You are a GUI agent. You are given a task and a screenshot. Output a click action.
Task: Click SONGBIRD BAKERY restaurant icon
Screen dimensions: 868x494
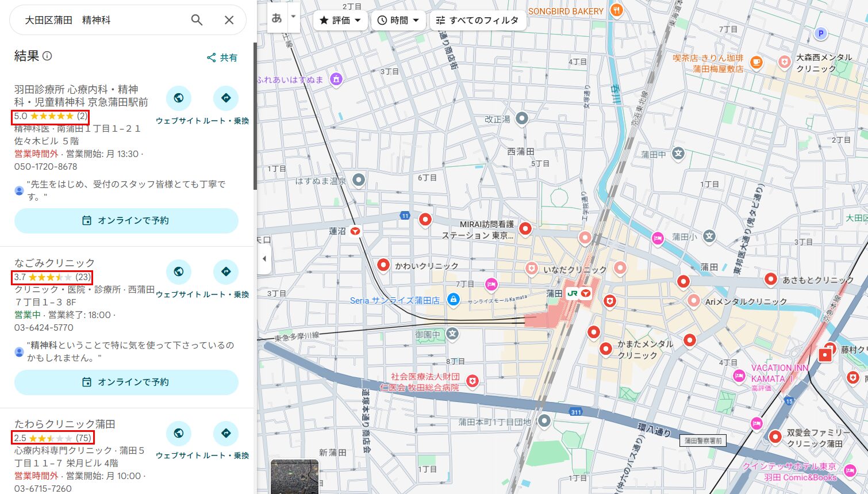[616, 10]
